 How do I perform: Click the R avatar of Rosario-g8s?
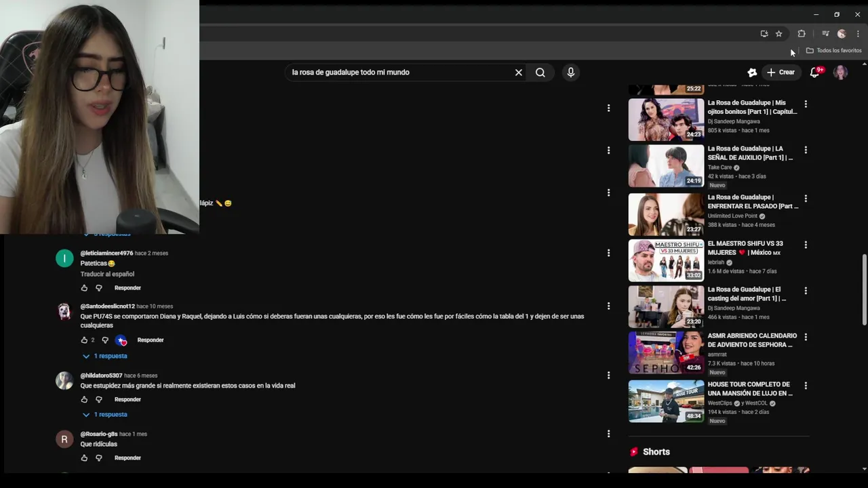tap(64, 439)
